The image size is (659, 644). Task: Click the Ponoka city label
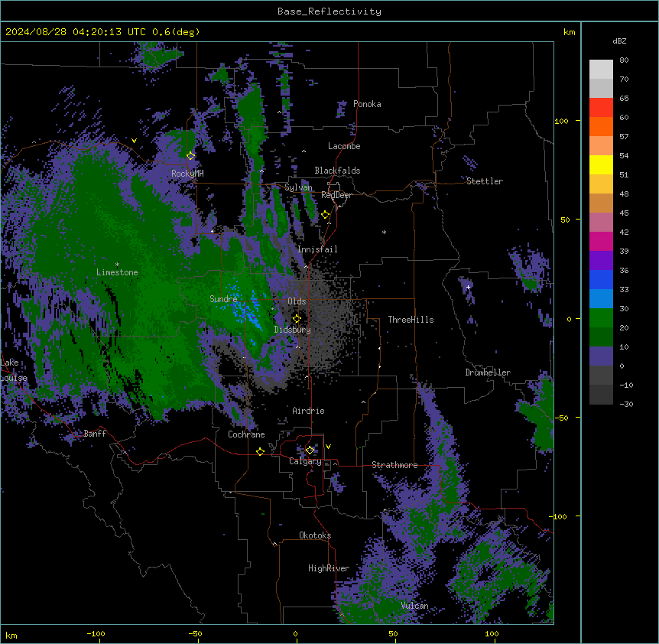[367, 104]
